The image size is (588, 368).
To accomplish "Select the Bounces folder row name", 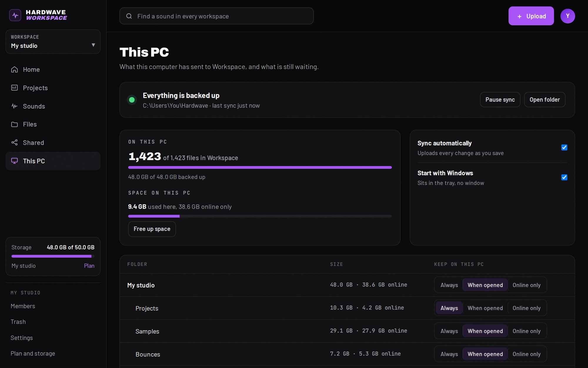I will 148,354.
